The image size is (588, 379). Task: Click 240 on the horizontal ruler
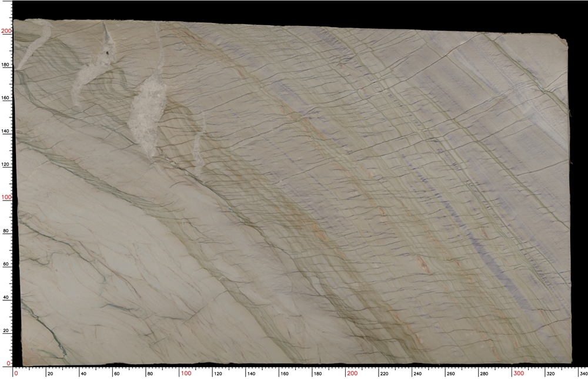point(417,374)
